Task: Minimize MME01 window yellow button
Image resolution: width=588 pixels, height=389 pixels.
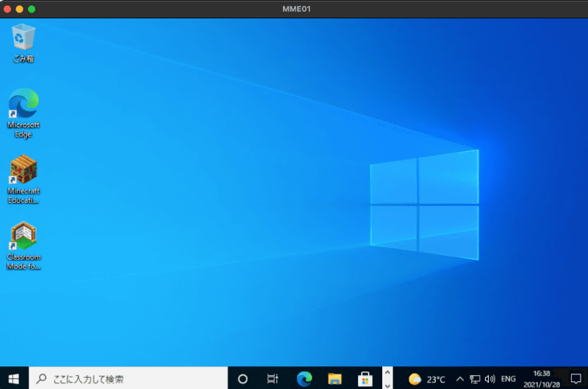Action: point(20,9)
